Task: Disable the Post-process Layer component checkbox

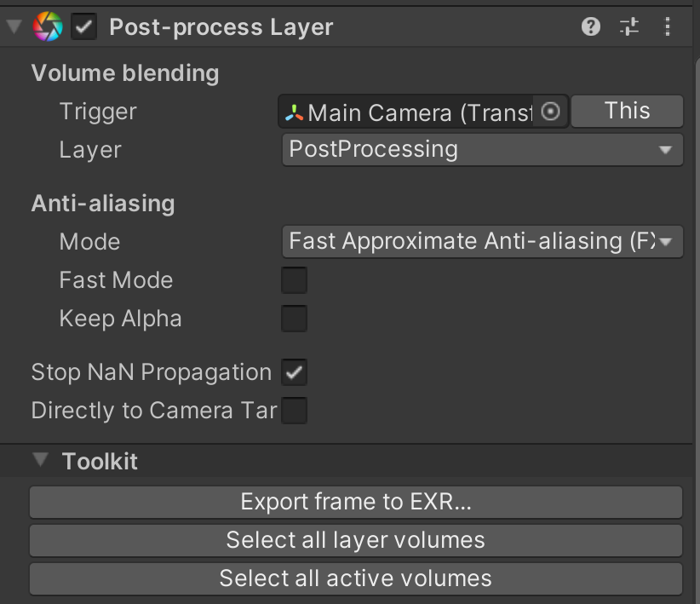Action: tap(83, 27)
